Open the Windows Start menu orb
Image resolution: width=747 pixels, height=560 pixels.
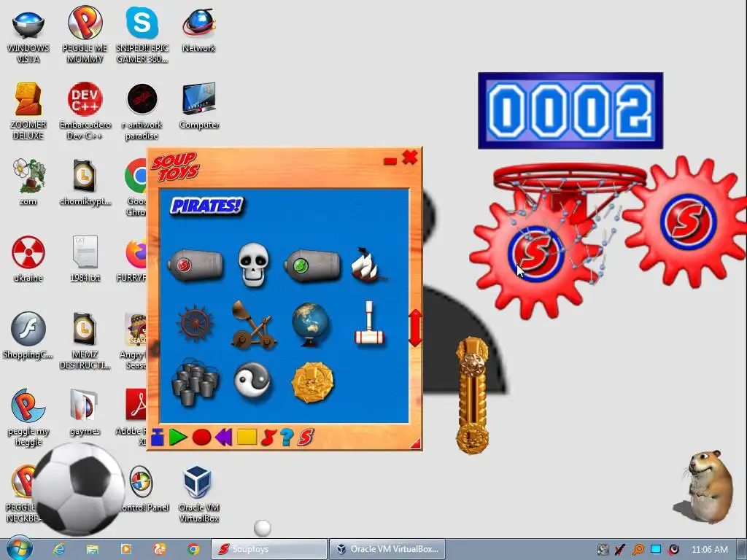[x=20, y=548]
